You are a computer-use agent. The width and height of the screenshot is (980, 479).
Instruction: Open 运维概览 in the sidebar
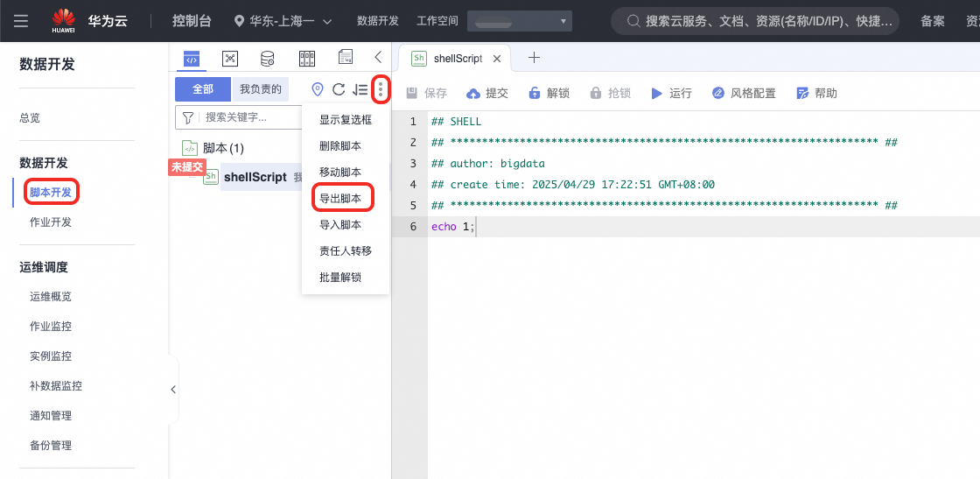tap(51, 296)
